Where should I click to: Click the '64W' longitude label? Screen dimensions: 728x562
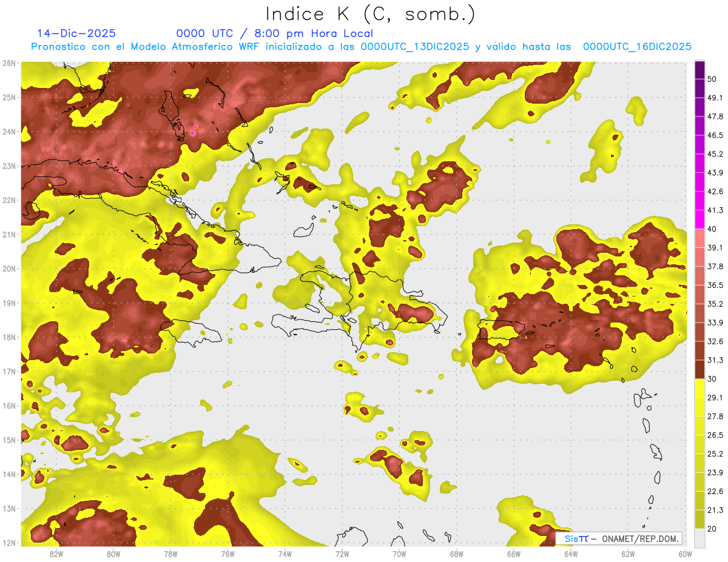click(x=571, y=554)
